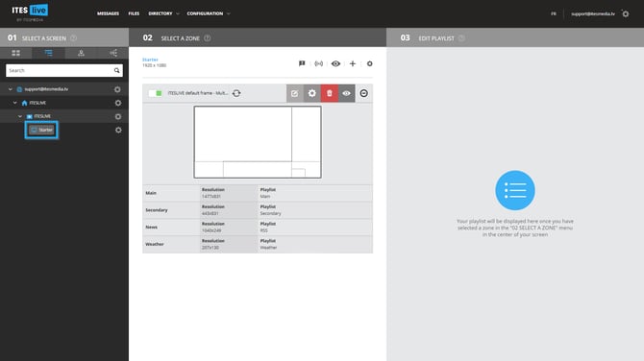Switch to the list tree view of screens

pos(48,53)
